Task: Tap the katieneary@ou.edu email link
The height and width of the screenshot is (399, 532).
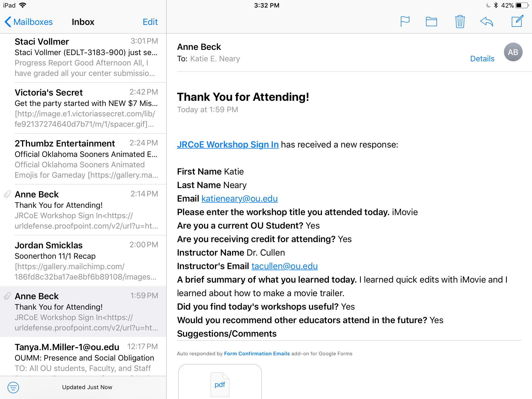Action: click(x=240, y=199)
